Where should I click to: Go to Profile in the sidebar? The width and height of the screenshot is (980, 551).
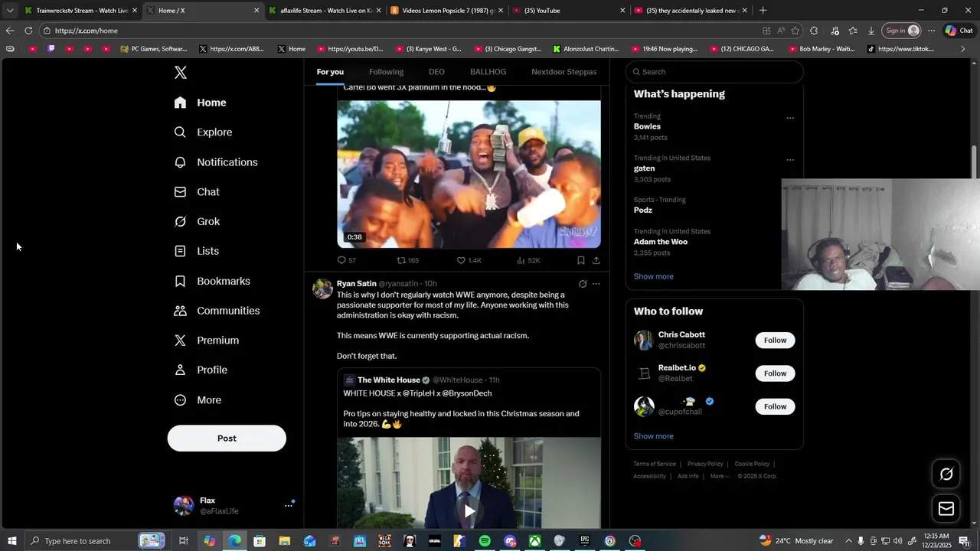coord(201,370)
